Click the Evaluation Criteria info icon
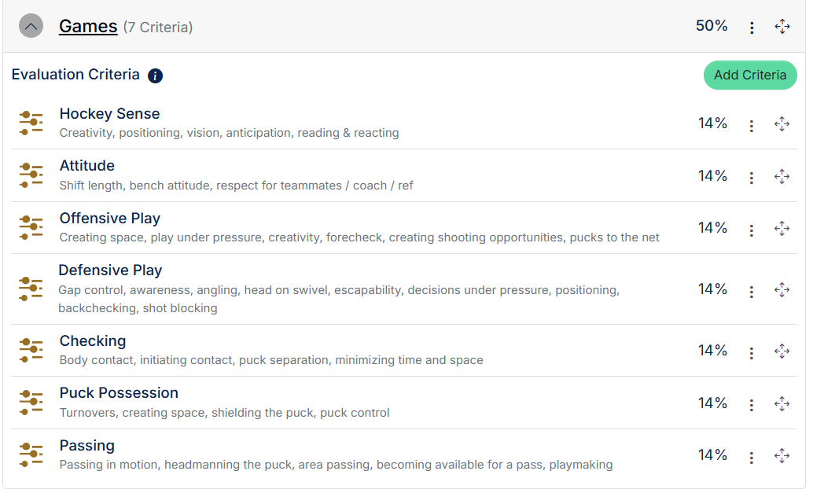The height and width of the screenshot is (504, 824). point(155,75)
